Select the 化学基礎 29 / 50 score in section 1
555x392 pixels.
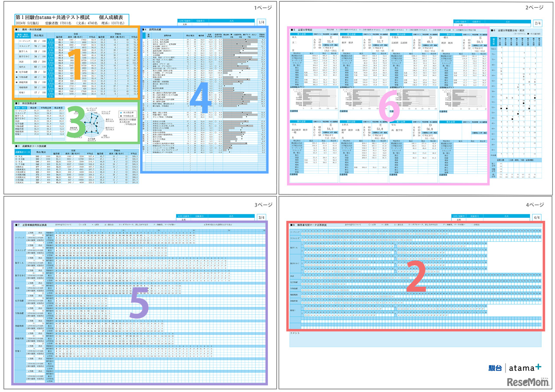tap(40, 72)
